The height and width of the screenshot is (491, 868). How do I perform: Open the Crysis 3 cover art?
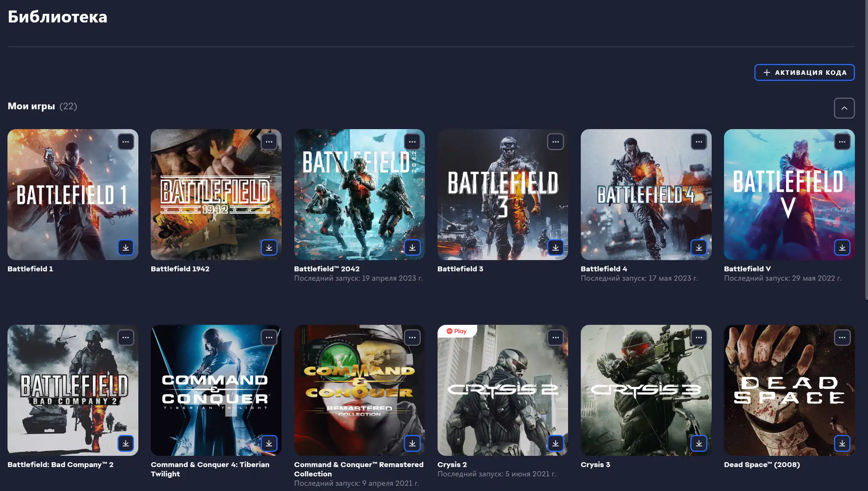coord(646,390)
